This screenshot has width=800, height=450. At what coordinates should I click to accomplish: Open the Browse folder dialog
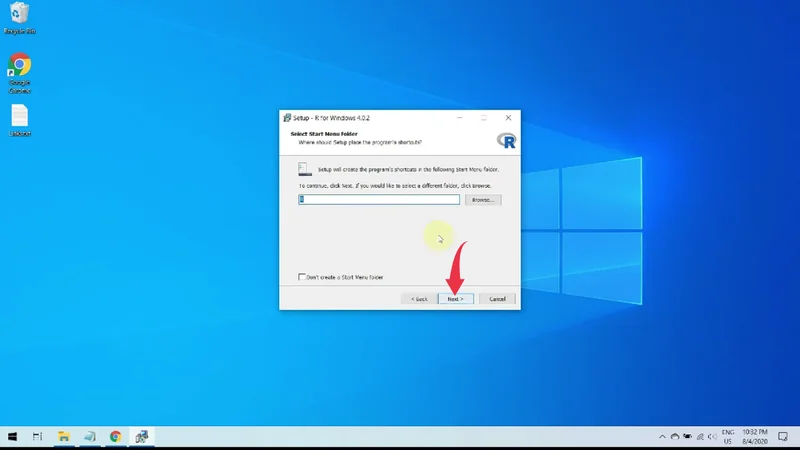(x=483, y=200)
